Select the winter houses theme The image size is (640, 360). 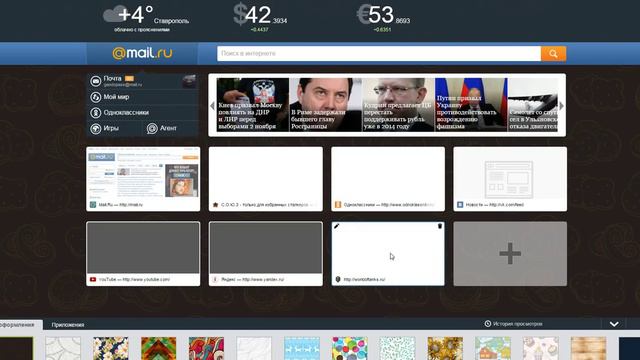[x=493, y=349]
